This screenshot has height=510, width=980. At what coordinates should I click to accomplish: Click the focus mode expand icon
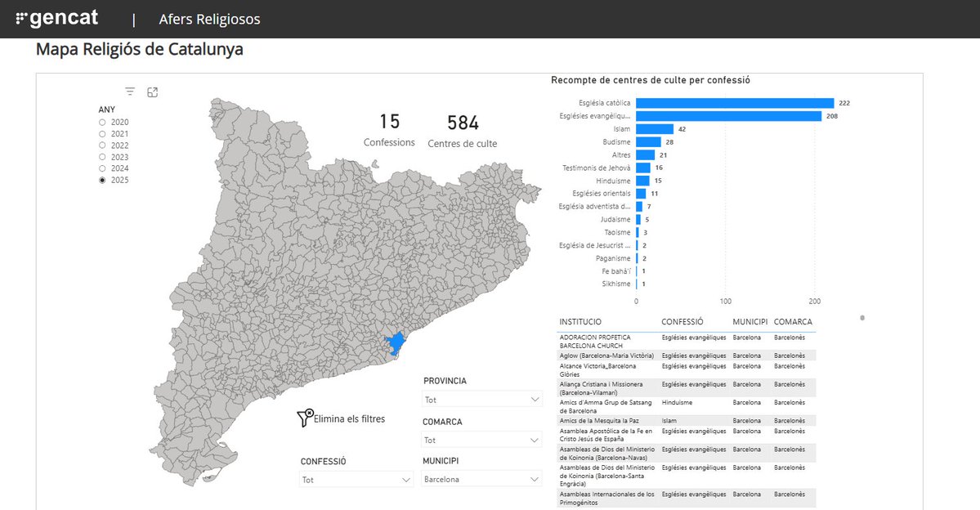pyautogui.click(x=153, y=92)
